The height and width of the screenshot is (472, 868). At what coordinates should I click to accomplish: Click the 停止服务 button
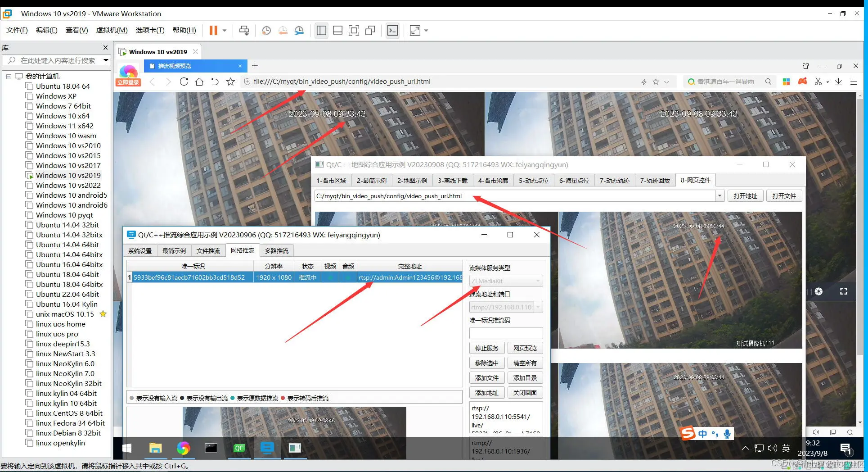(x=487, y=348)
